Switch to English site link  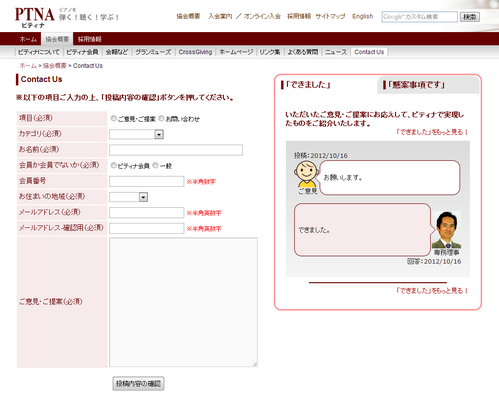pyautogui.click(x=363, y=16)
